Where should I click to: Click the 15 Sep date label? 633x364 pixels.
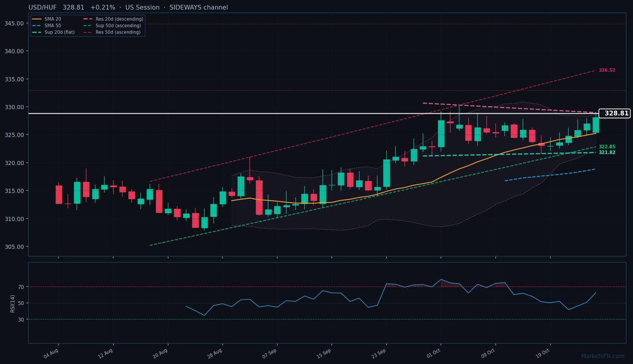pos(324,353)
